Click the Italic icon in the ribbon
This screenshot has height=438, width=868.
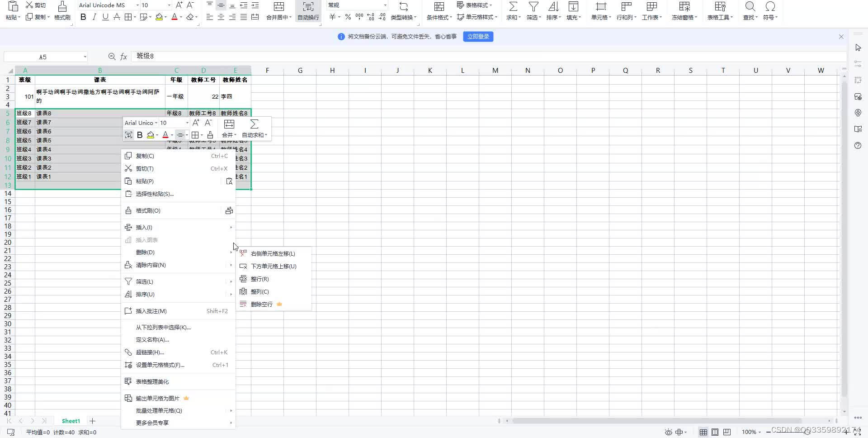[94, 17]
